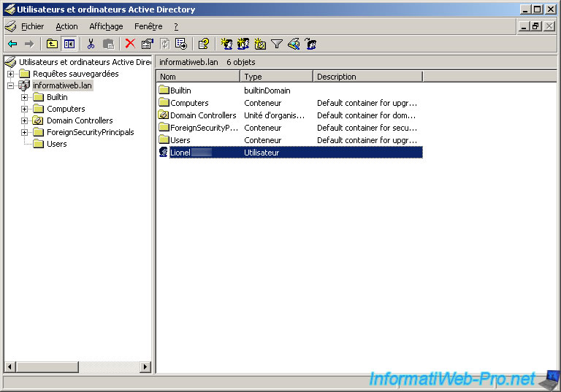The image size is (561, 392).
Task: Expand the Builtin tree node
Action: pyautogui.click(x=24, y=97)
